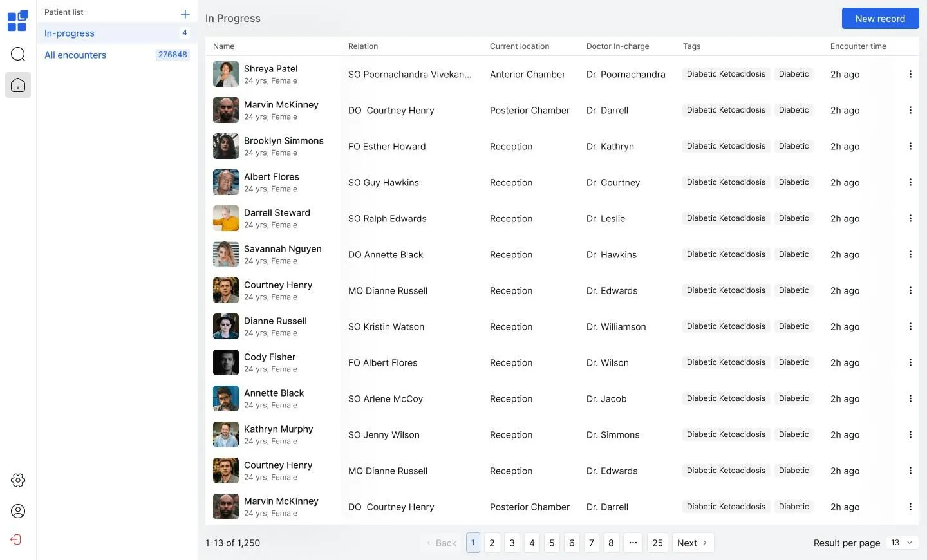Click Brooklyn Simmons' profile photo
The height and width of the screenshot is (560, 927).
(x=225, y=146)
